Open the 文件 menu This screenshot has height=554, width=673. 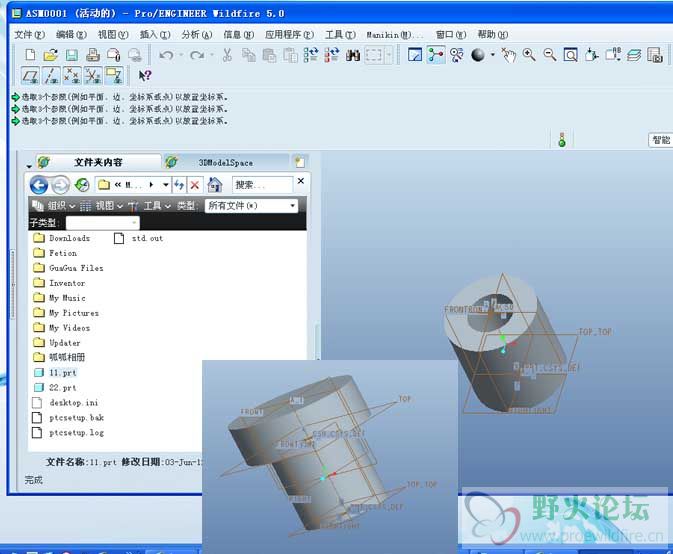[29, 34]
